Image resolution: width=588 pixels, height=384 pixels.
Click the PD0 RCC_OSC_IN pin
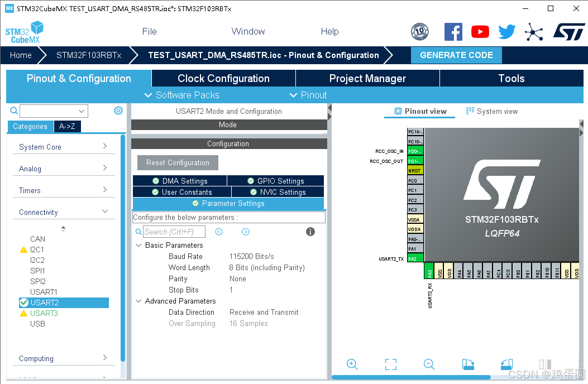click(415, 151)
